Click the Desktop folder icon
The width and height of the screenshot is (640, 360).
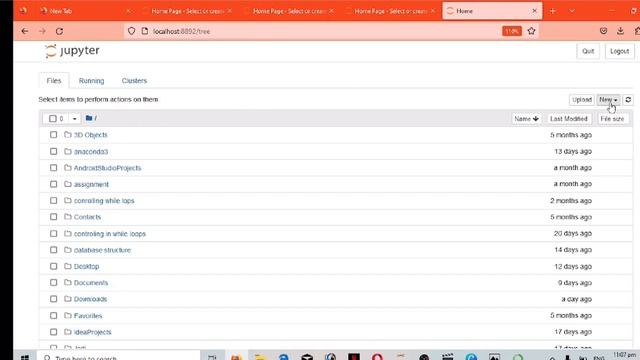(x=68, y=266)
